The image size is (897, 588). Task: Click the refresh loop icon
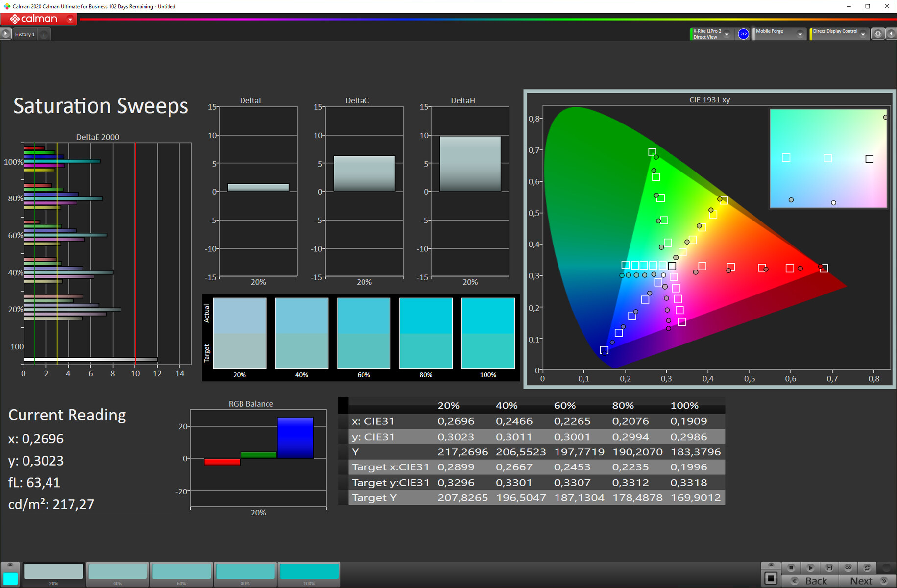pyautogui.click(x=867, y=567)
